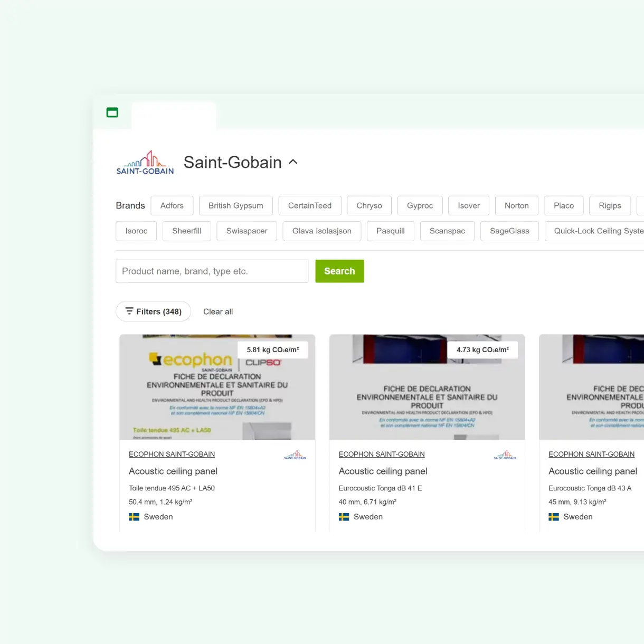Click Sweden flag icon on Toile tendue card

pos(134,517)
